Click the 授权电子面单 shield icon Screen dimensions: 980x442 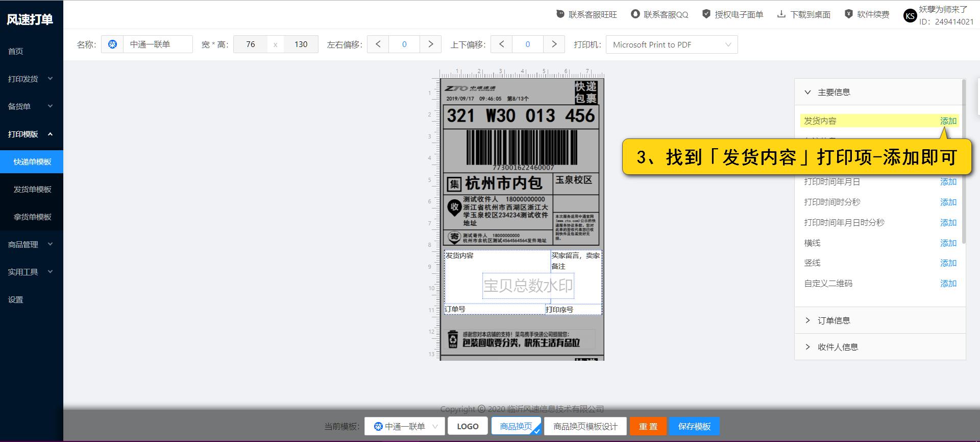[x=706, y=14]
